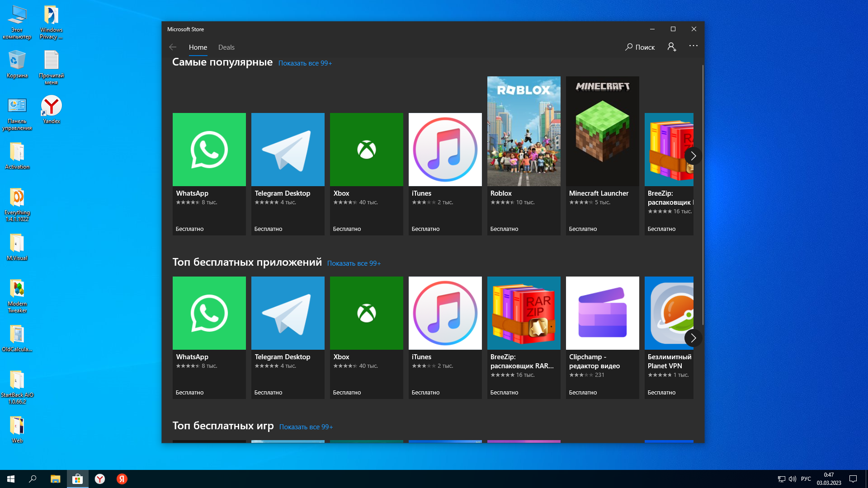Image resolution: width=868 pixels, height=488 pixels.
Task: Show all top free games link
Action: (306, 427)
